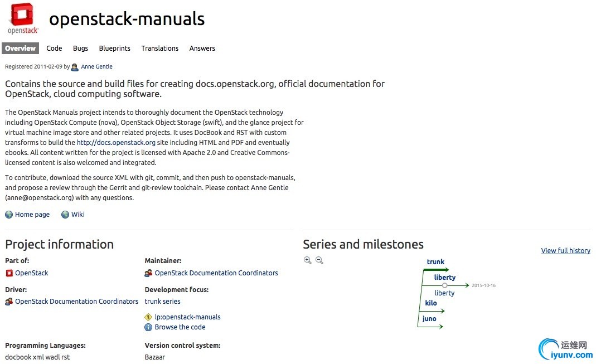Switch to the Code tab

(54, 48)
